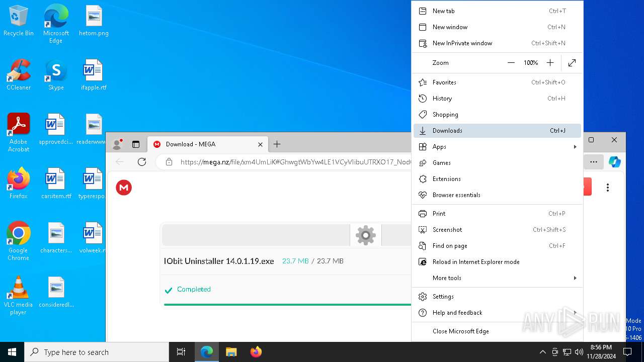Screen dimensions: 644x362
Task: Open Extensions from the menu
Action: (497, 179)
